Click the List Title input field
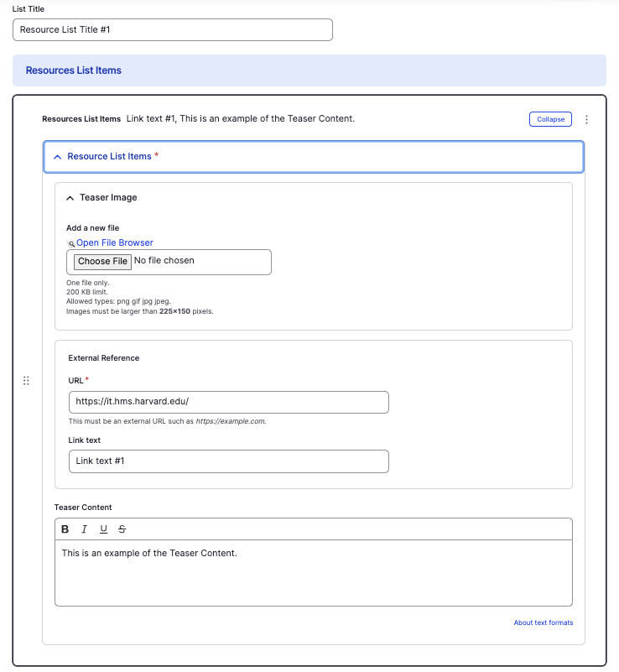 pos(173,30)
